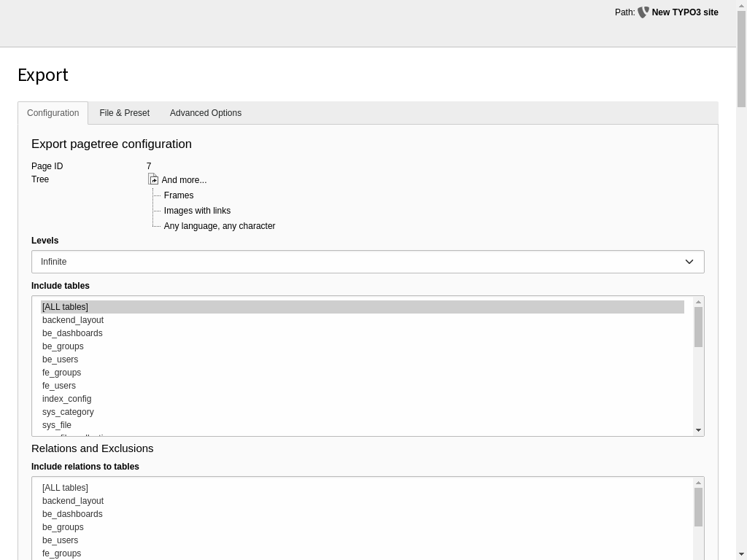Select fe_groups under Include relations to tables
This screenshot has height=560, width=747.
61,553
